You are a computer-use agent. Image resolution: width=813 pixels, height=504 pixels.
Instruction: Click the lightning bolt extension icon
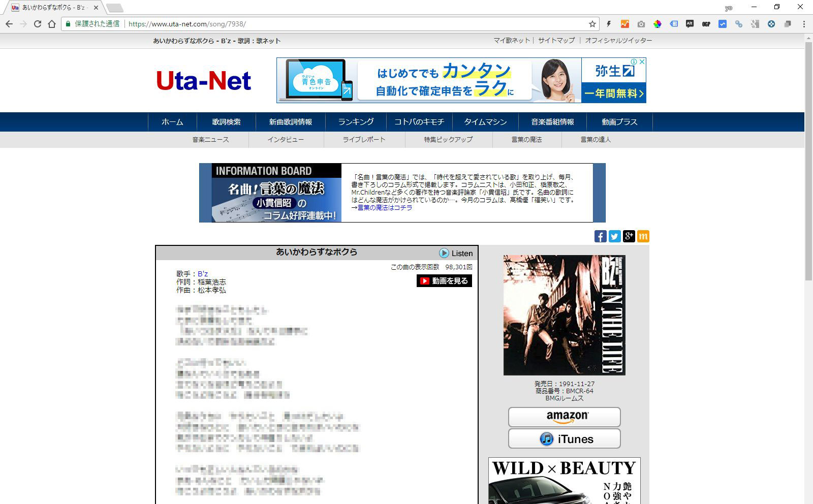[x=609, y=24]
